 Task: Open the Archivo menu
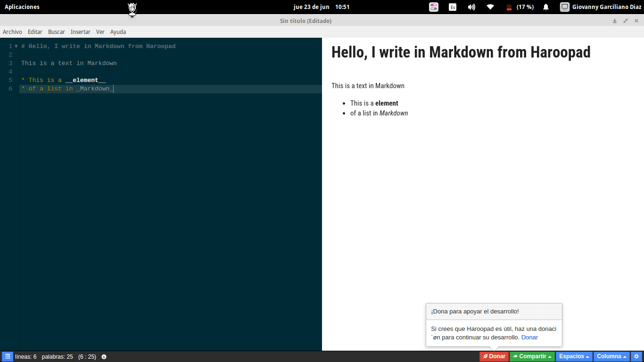coord(12,32)
